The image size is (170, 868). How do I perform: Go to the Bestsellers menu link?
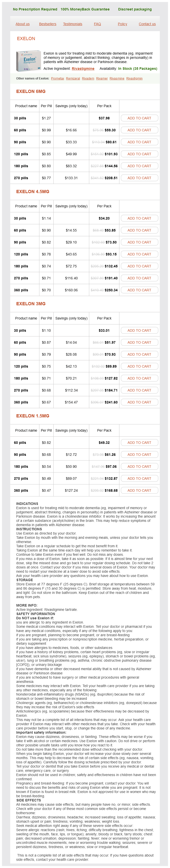(48, 24)
